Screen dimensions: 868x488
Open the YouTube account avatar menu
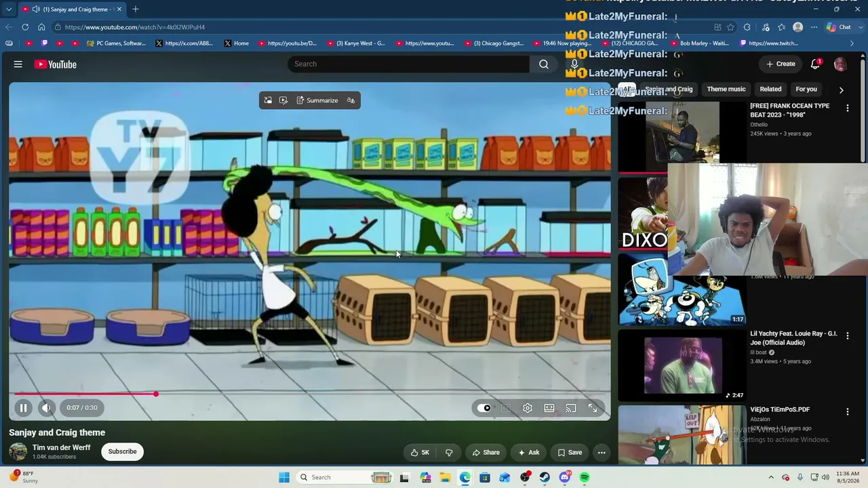coord(840,64)
